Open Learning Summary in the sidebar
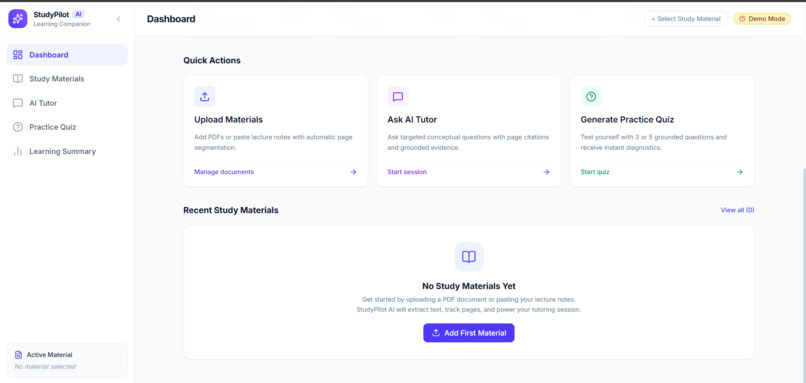The image size is (806, 383). [x=67, y=151]
